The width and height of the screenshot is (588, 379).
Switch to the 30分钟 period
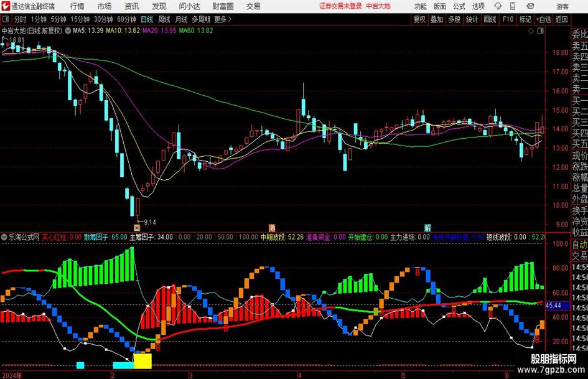point(103,19)
